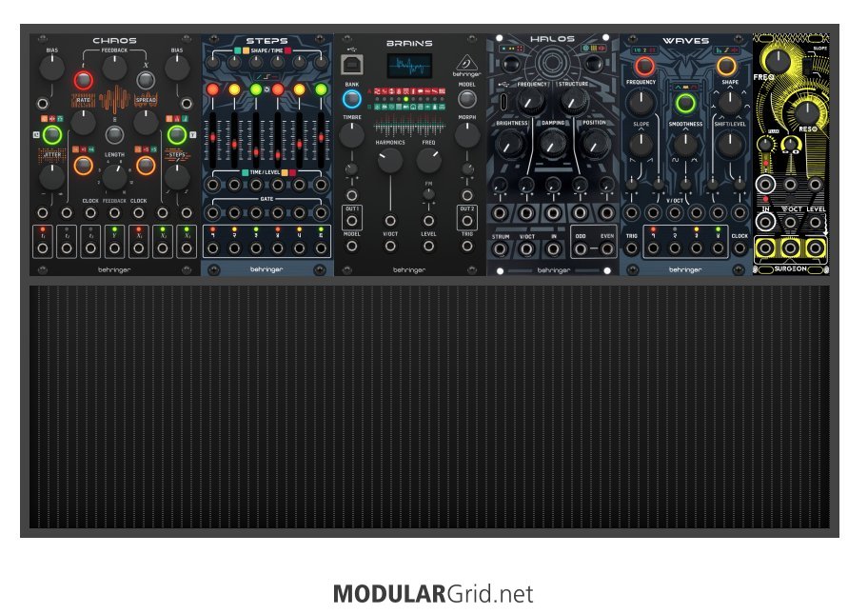Click the LEVEL jack on the Surgeon module
This screenshot has height=614, width=868.
pyautogui.click(x=816, y=223)
